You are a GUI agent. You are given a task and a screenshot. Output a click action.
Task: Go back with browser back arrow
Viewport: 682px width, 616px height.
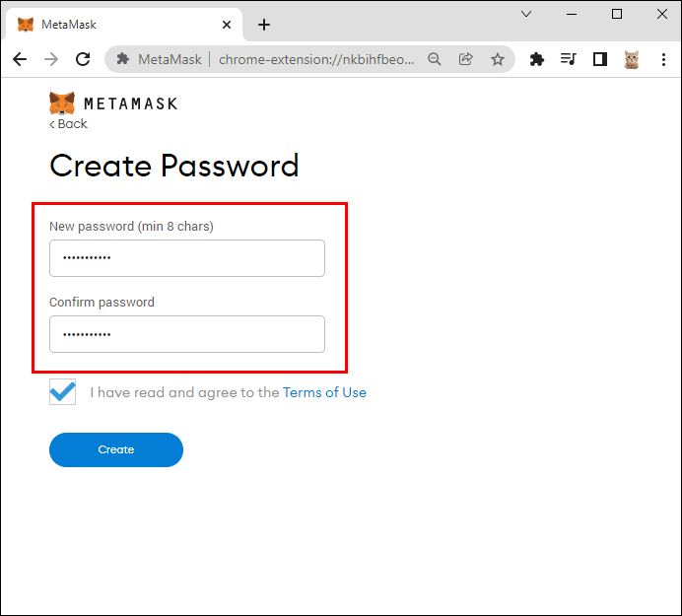point(20,59)
